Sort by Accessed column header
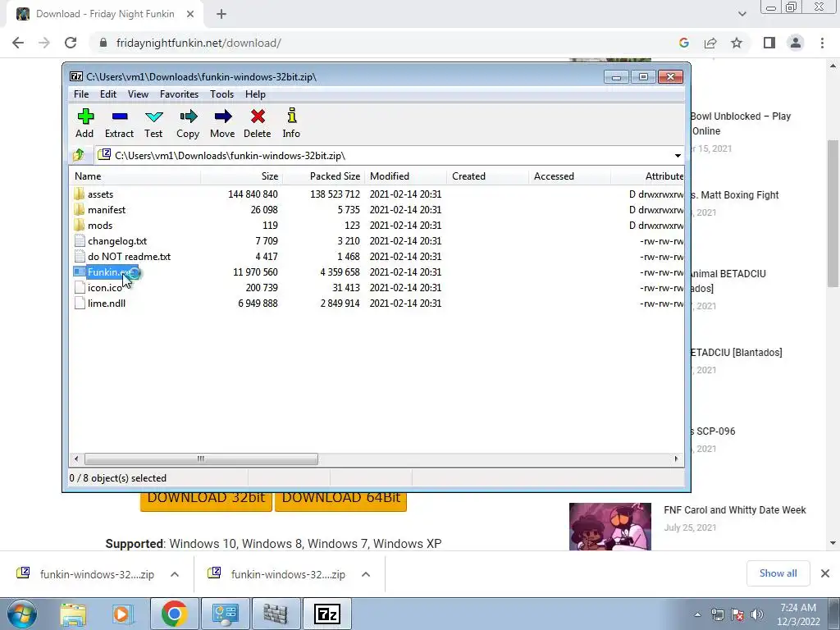Viewport: 840px width, 630px height. point(569,176)
